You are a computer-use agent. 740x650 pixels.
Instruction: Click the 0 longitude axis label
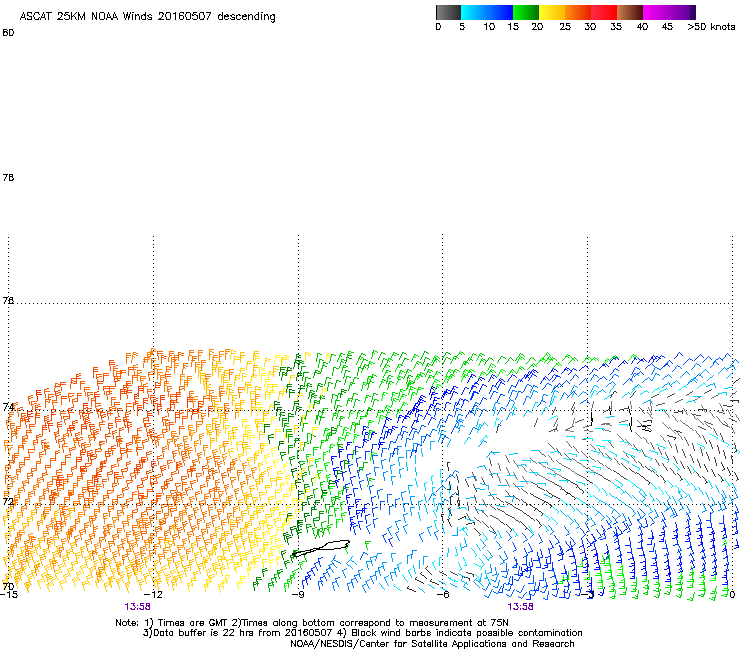732,595
